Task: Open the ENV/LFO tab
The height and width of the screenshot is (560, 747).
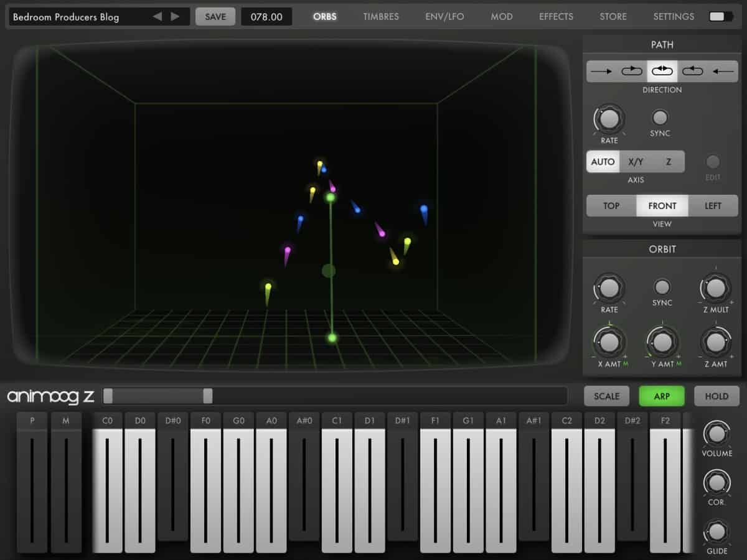Action: [x=444, y=17]
